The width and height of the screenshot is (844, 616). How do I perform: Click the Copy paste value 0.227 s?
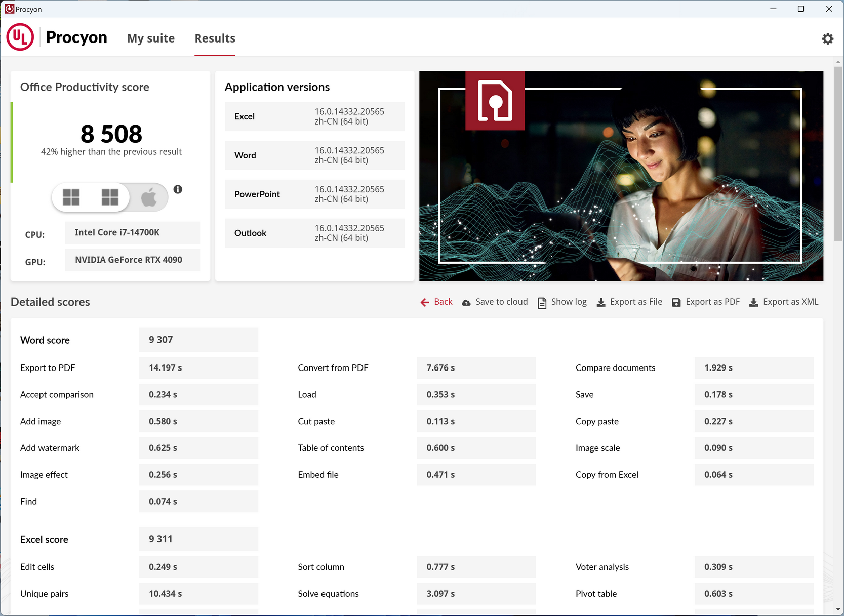point(754,422)
